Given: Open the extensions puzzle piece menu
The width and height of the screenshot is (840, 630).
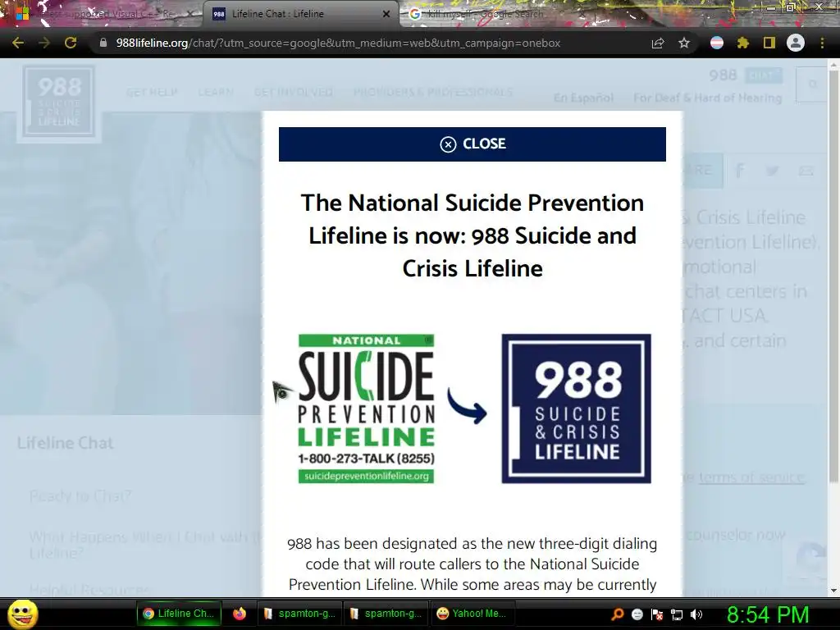Looking at the screenshot, I should (x=743, y=43).
